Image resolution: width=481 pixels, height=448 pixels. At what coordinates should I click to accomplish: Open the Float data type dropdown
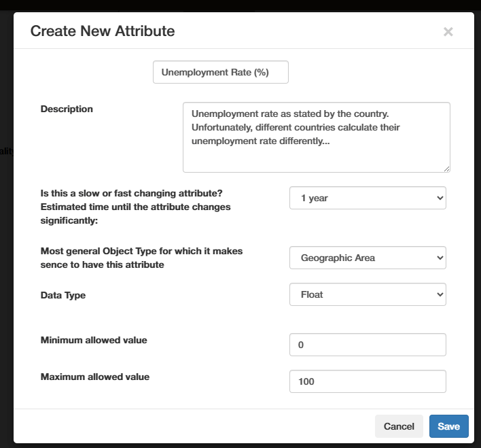click(x=368, y=294)
